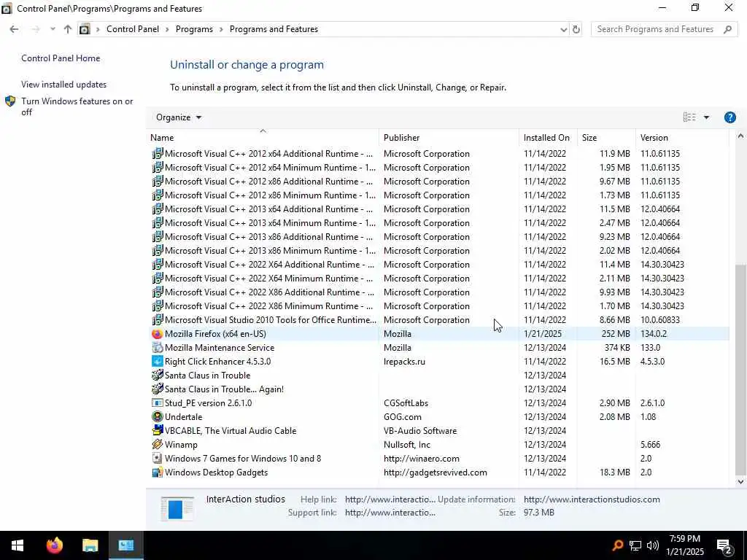Go up one level with up arrow
The image size is (747, 560).
pos(68,29)
